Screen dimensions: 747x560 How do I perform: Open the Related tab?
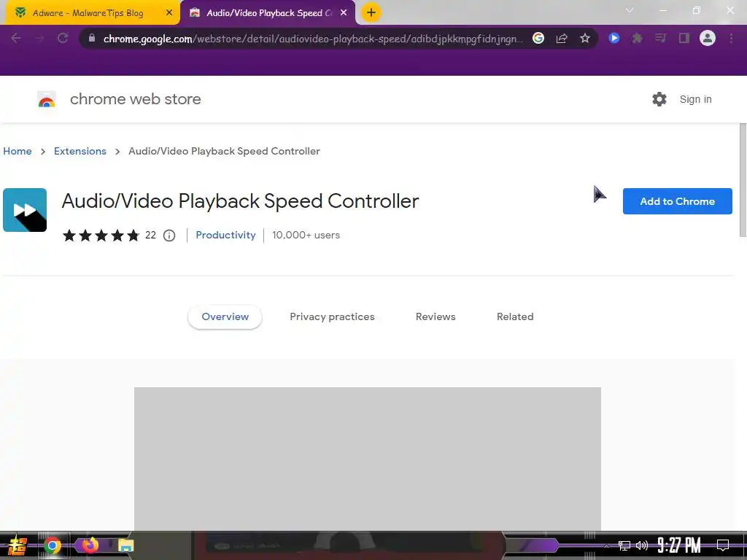point(515,316)
